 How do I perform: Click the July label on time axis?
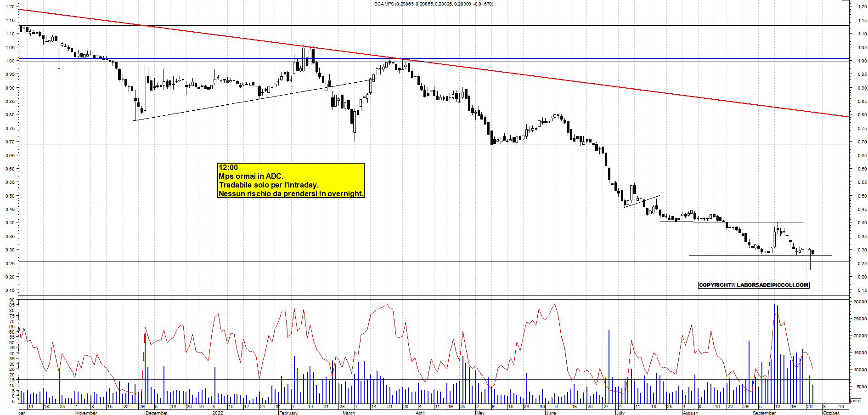click(620, 413)
